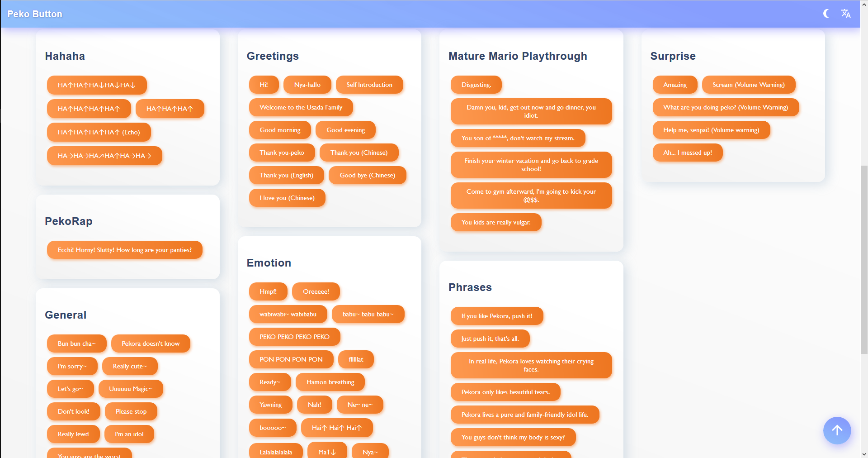Play I love you (Chinese) clip
The height and width of the screenshot is (458, 868).
click(287, 198)
